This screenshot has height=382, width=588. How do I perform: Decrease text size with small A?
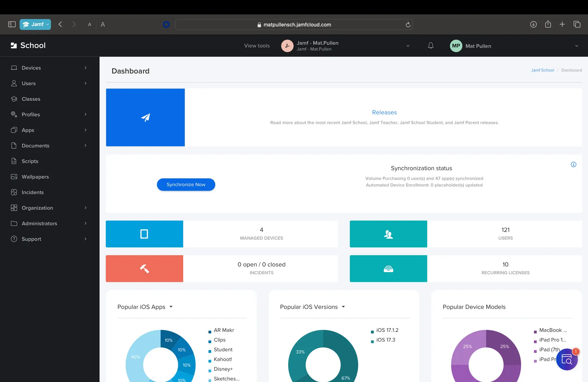[x=90, y=25]
